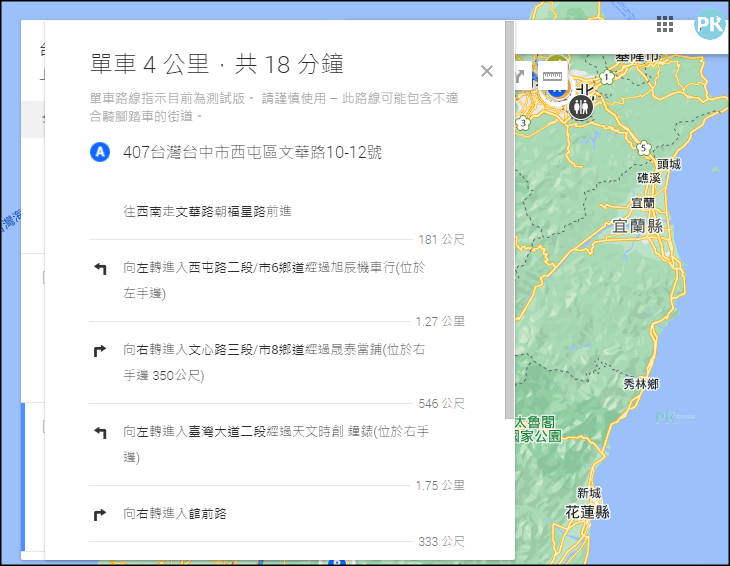This screenshot has width=730, height=566.
Task: Select the measure distance ruler tool
Action: tap(552, 76)
